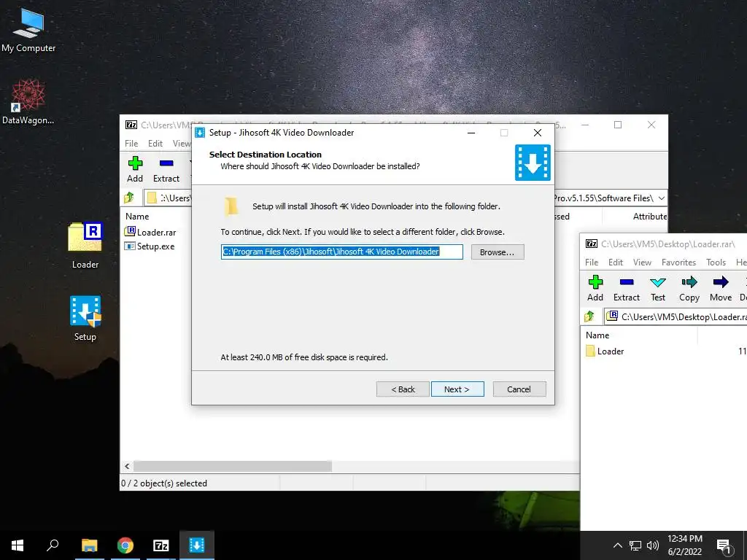Click the taskbar clock showing 12:34 PM
The width and height of the screenshot is (747, 560).
pos(684,539)
